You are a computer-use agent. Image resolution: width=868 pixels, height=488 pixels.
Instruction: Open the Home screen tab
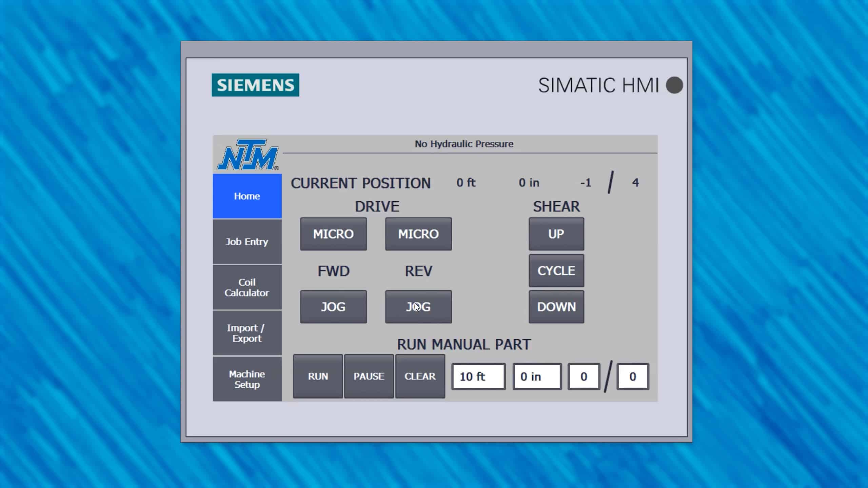(x=247, y=196)
